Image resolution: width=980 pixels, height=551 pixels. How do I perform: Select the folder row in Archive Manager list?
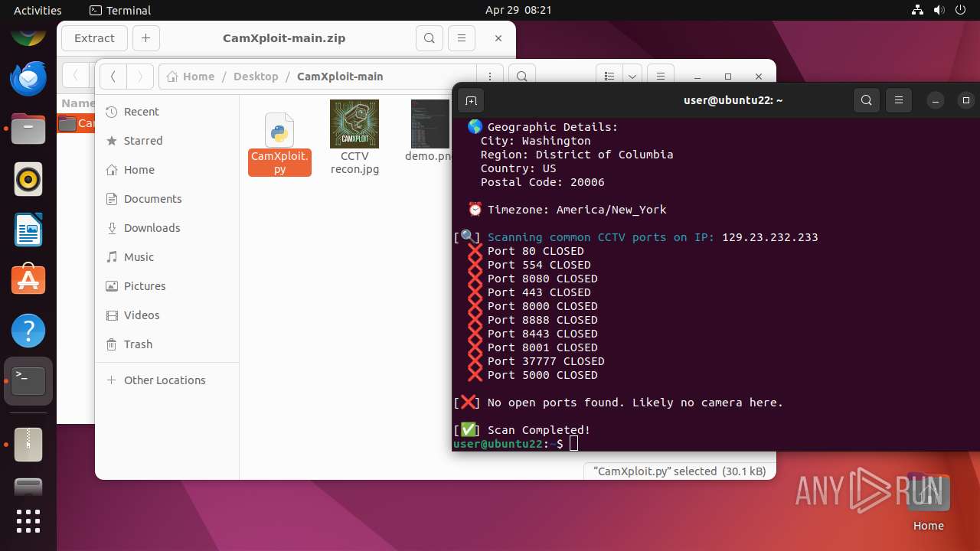[x=77, y=123]
